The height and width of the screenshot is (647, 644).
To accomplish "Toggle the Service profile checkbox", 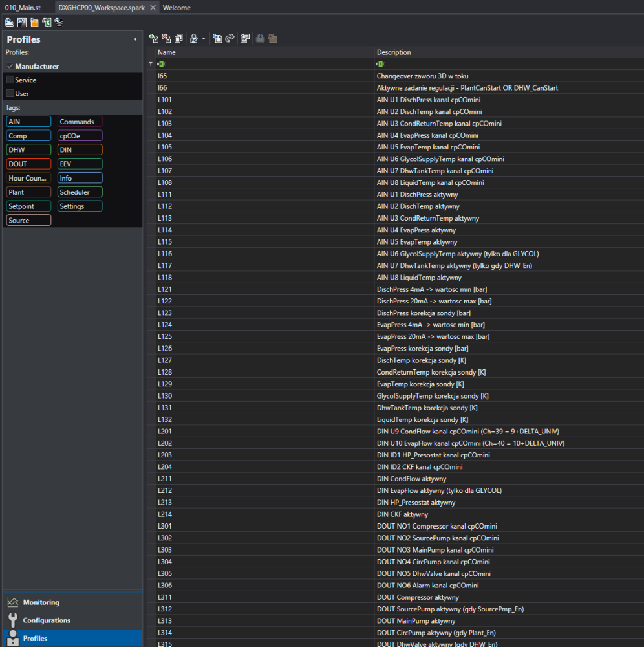I will pyautogui.click(x=10, y=80).
